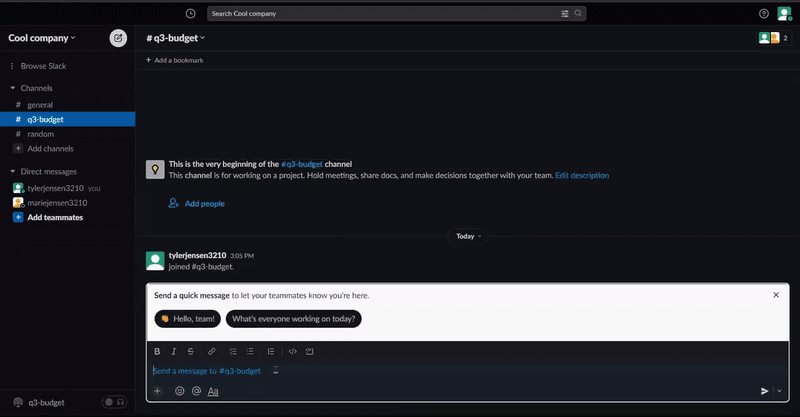800x417 pixels.
Task: Toggle the Aa formatting toolbar visibility
Action: point(213,391)
